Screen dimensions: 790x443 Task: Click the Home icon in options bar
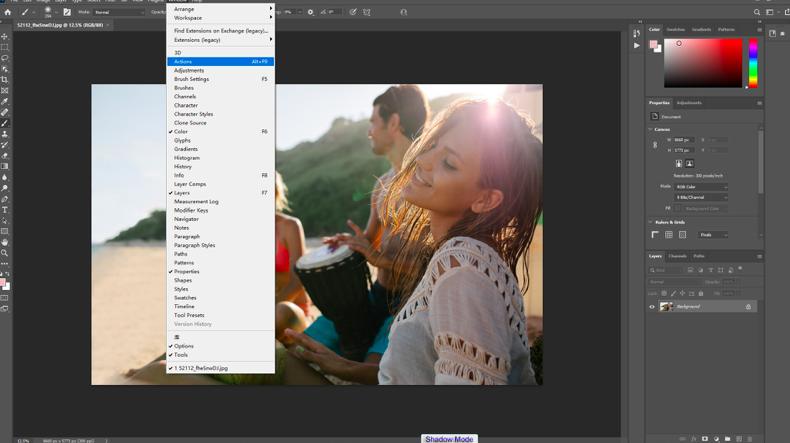pos(8,12)
